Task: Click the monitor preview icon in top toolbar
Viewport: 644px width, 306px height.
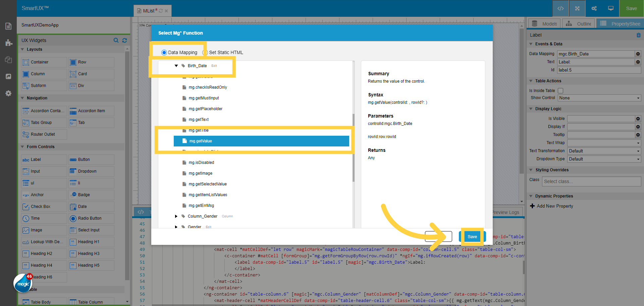Action: point(610,8)
